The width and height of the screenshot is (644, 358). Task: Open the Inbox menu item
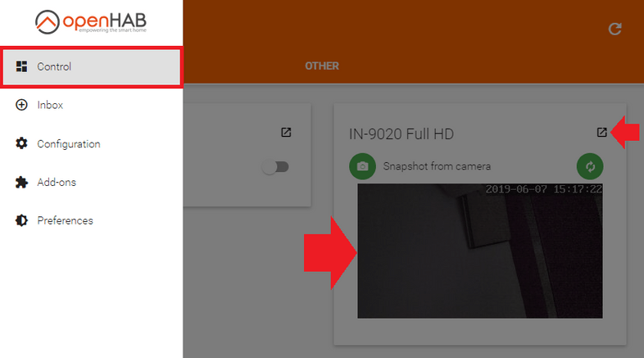click(92, 105)
